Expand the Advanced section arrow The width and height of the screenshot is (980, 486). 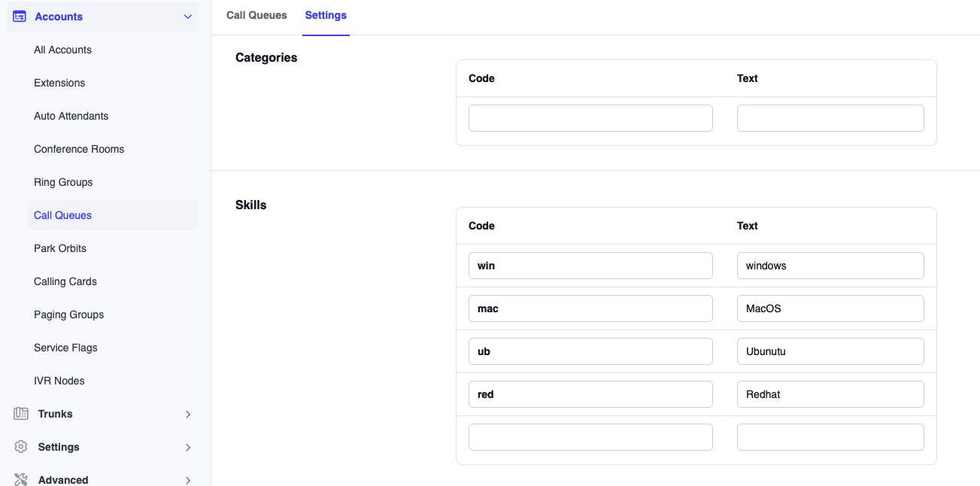pos(188,480)
